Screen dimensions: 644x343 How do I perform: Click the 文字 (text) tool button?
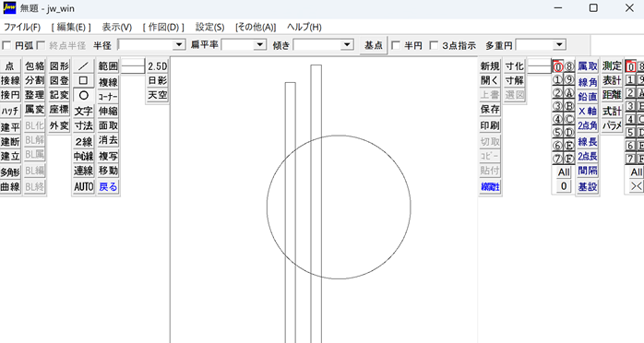click(83, 112)
